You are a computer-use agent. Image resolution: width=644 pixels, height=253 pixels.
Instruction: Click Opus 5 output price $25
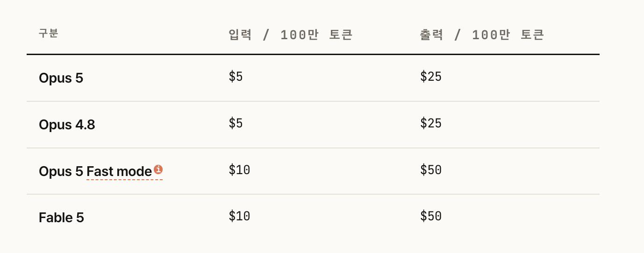(431, 77)
